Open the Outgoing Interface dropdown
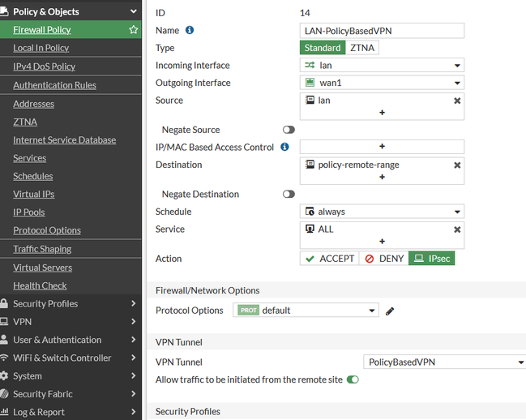Viewport: 526px width, 420px height. point(382,83)
